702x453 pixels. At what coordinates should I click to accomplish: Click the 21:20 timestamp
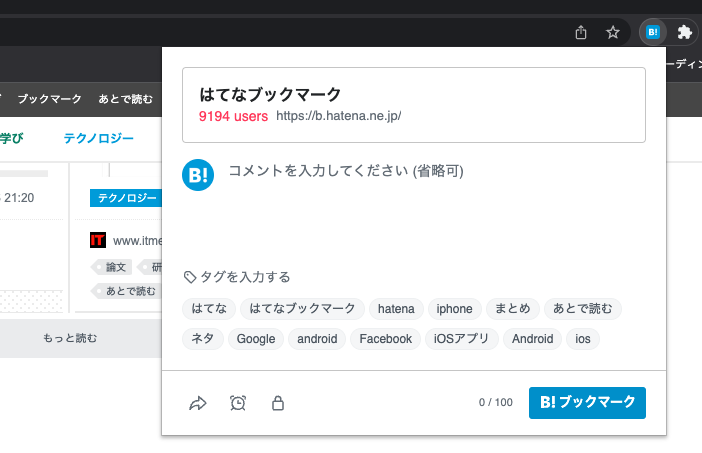click(x=19, y=198)
